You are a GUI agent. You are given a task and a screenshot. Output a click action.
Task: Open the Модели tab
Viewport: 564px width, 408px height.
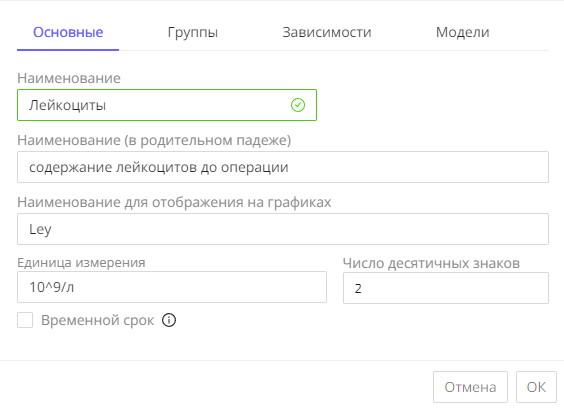(x=463, y=32)
